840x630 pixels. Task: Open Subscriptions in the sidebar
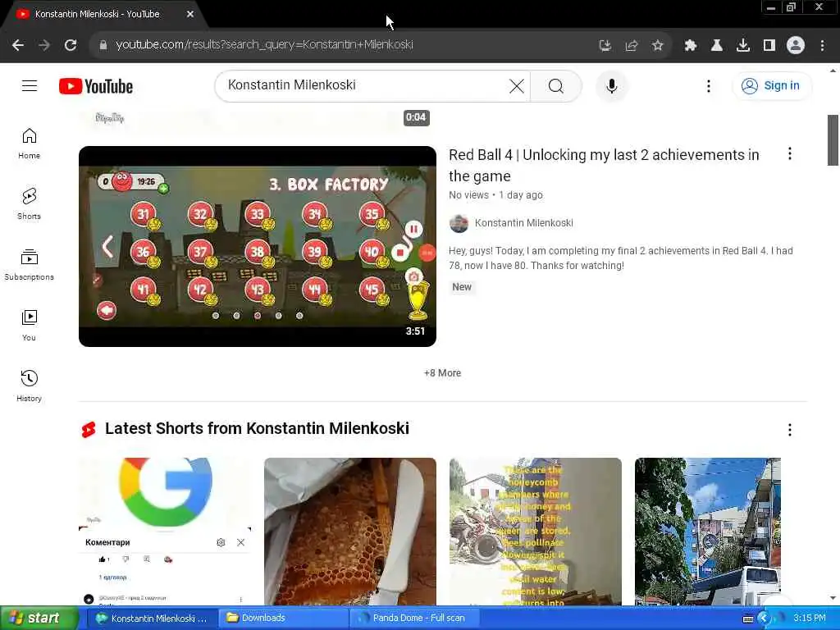29,265
